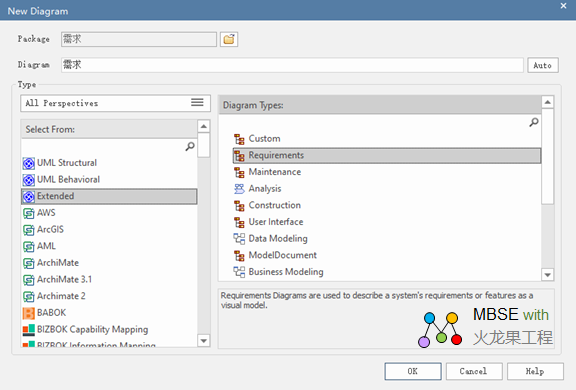This screenshot has width=576, height=390.
Task: Choose the Custom diagram type label
Action: click(x=264, y=139)
